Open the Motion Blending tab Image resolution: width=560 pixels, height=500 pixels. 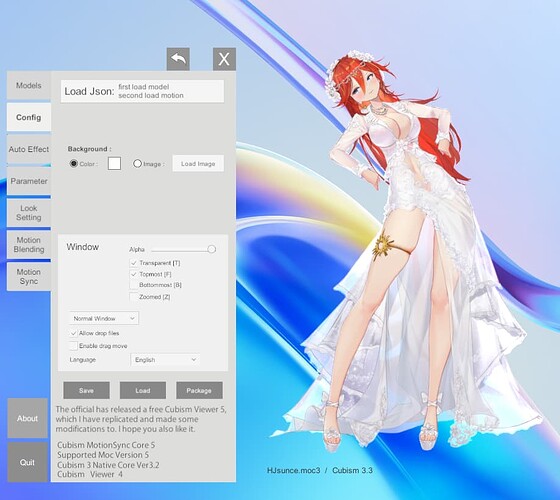(29, 245)
